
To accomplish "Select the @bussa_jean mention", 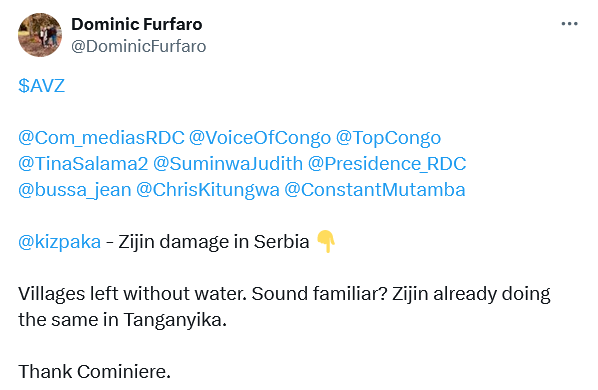I will click(75, 190).
